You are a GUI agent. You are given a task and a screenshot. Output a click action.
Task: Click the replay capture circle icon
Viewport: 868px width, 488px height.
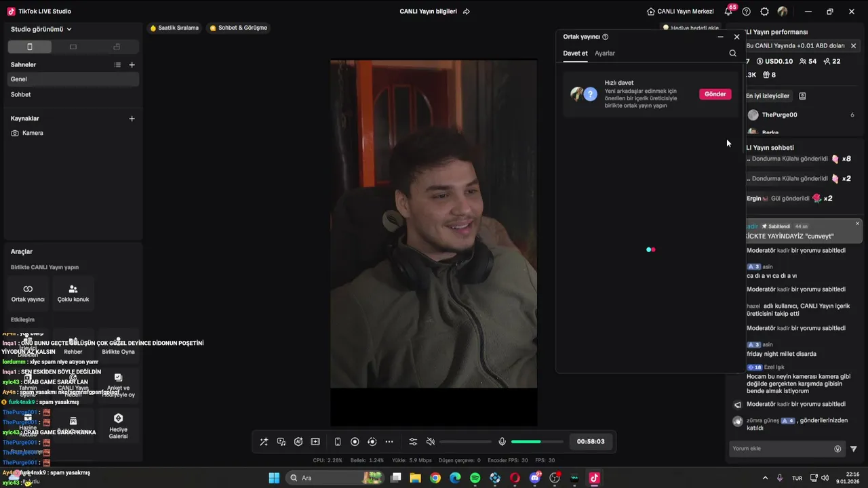[x=372, y=442]
